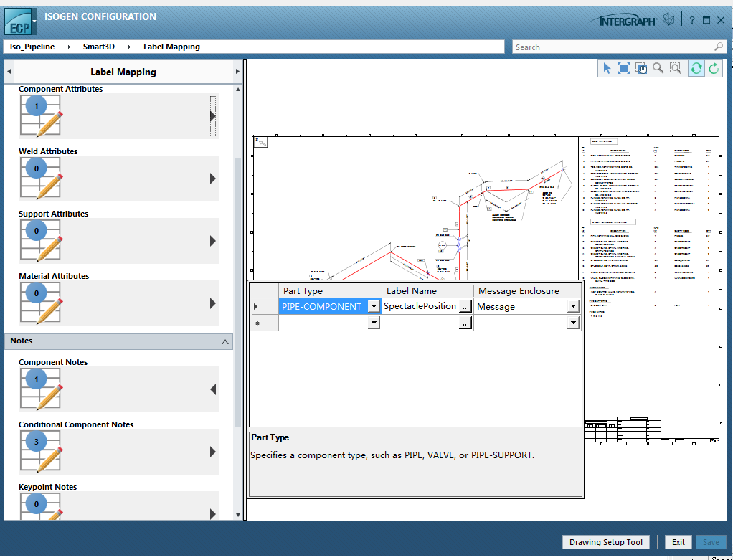Expand Conditional Component Notes with right arrow
The width and height of the screenshot is (733, 560).
(x=213, y=452)
